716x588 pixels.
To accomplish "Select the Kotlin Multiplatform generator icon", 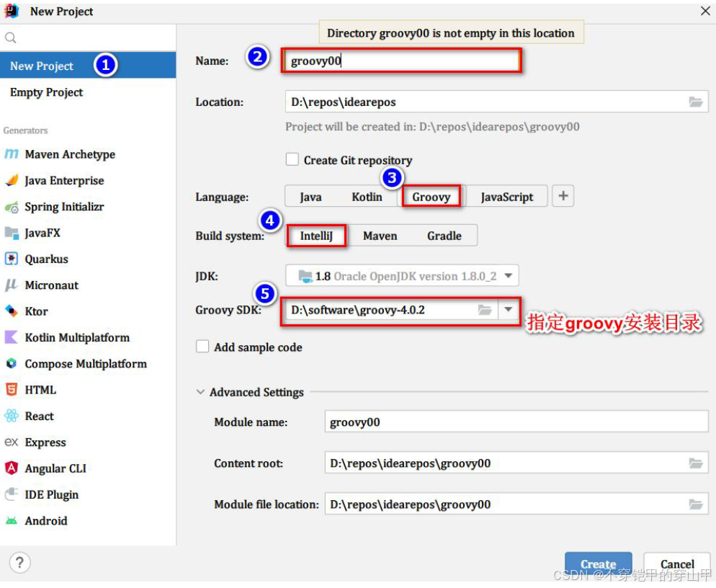I will (x=12, y=338).
